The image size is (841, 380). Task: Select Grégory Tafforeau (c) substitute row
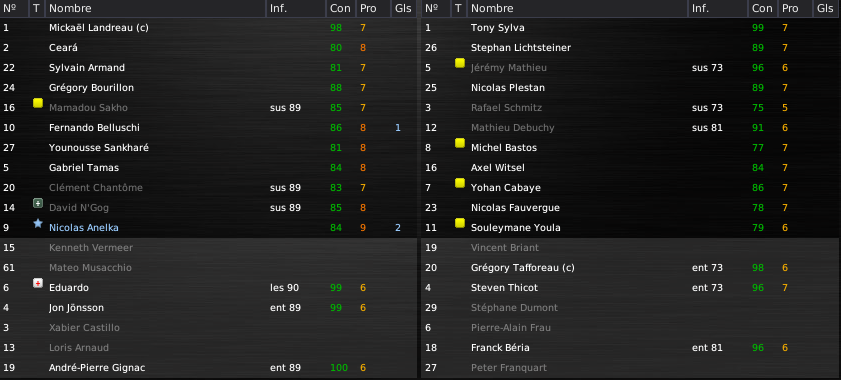[631, 267]
